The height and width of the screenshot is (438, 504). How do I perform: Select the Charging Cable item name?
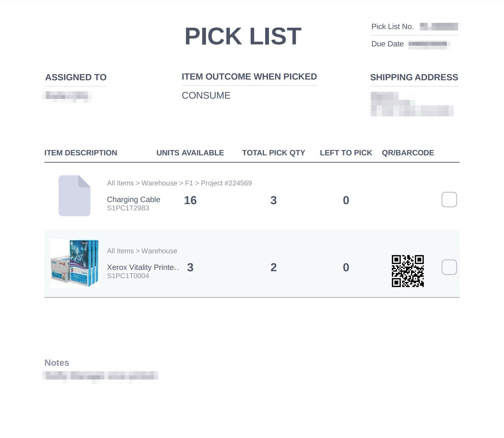click(134, 200)
